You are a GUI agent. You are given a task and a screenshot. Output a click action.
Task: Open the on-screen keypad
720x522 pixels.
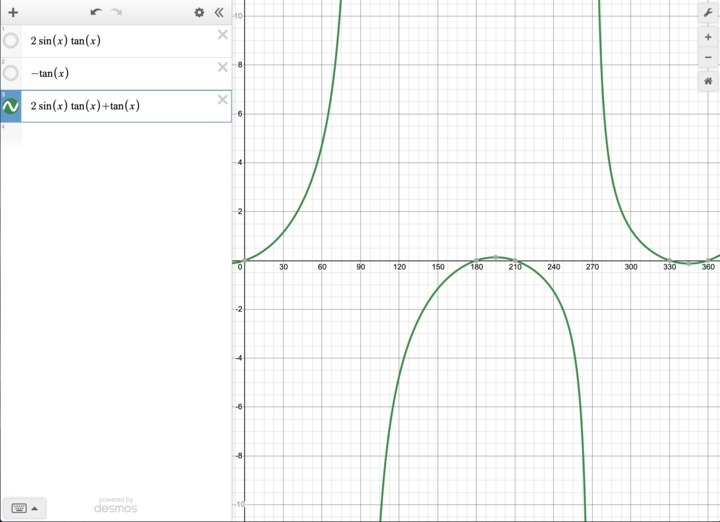pyautogui.click(x=18, y=508)
